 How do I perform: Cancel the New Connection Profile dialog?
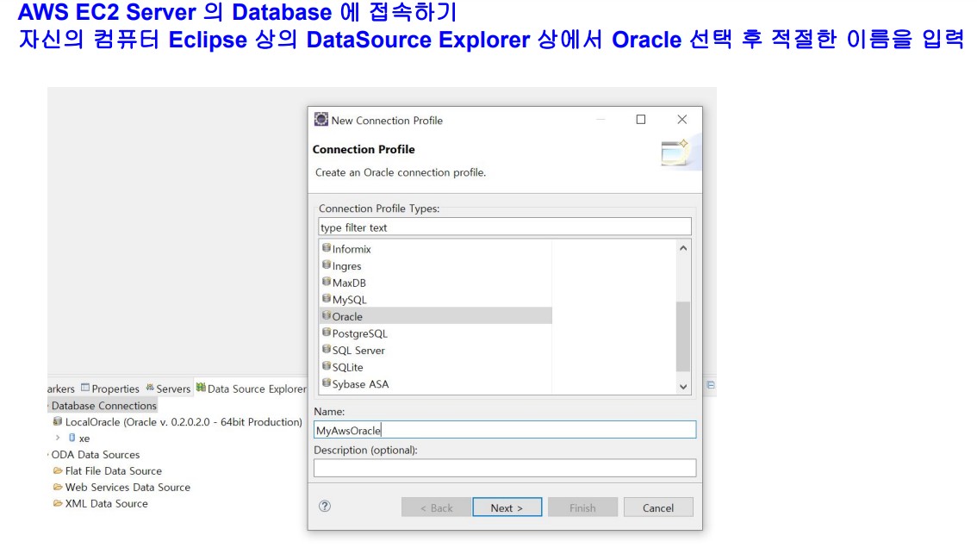[x=658, y=507]
